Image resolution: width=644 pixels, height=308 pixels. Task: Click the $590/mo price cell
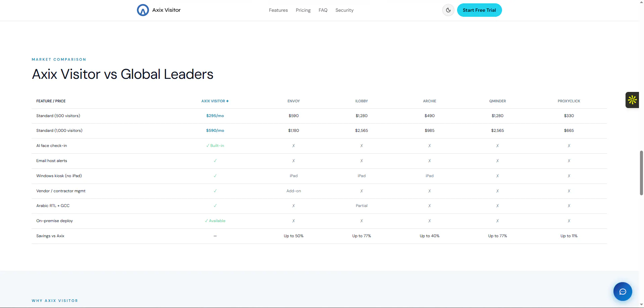tap(215, 131)
